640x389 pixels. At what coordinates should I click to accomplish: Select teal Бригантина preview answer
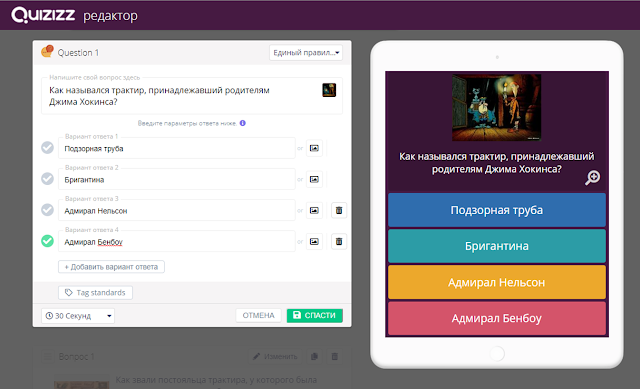[x=497, y=246]
